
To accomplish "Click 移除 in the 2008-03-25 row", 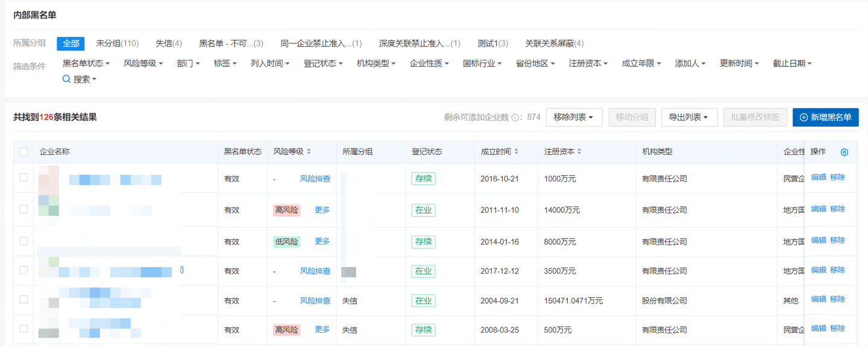I will (837, 329).
